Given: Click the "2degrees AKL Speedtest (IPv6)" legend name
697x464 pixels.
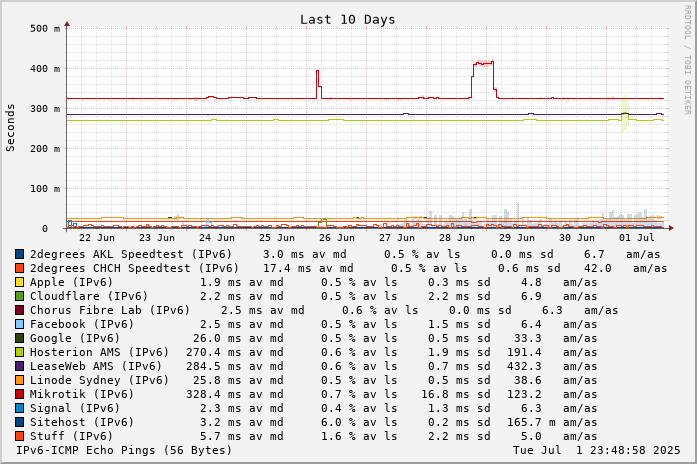Looking at the screenshot, I should tap(131, 254).
